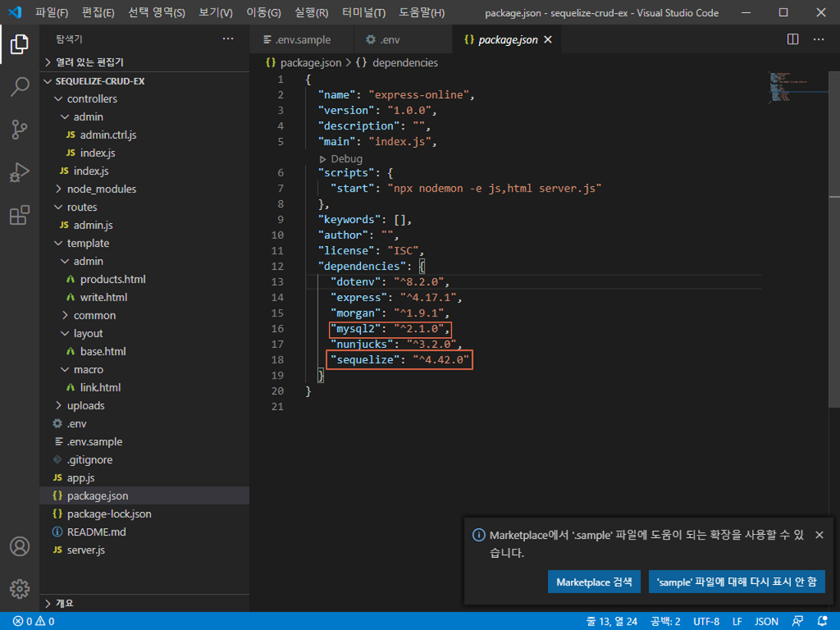Open the .env file in explorer
Screen dimensions: 840x630
[76, 424]
